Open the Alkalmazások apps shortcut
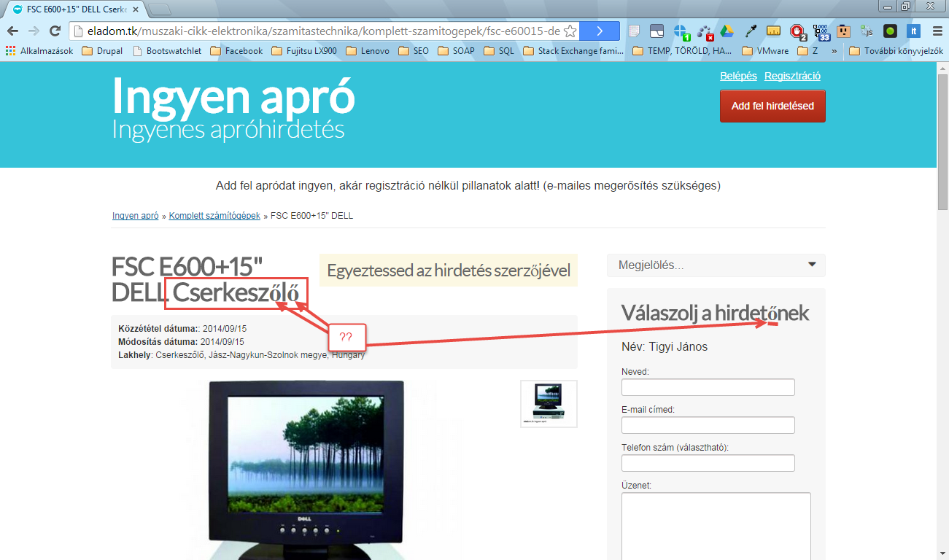Screen dimensions: 949x560 click(x=39, y=51)
